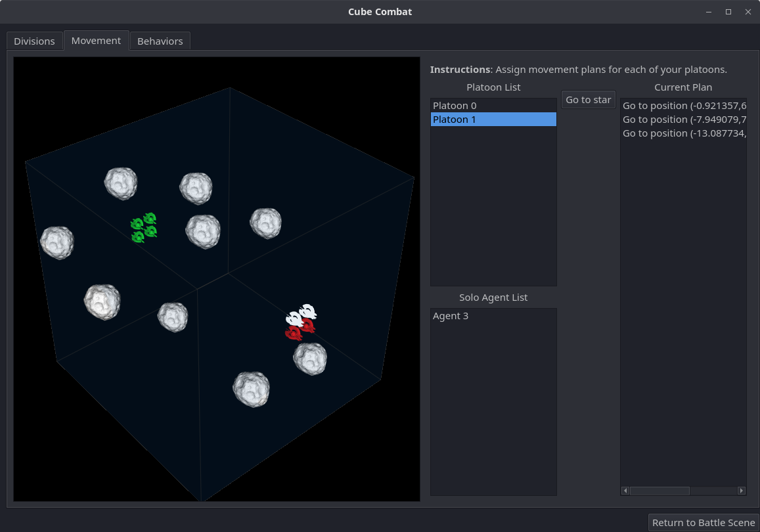Select the third Go to position entry
Screen dimensions: 760x532
coord(683,133)
